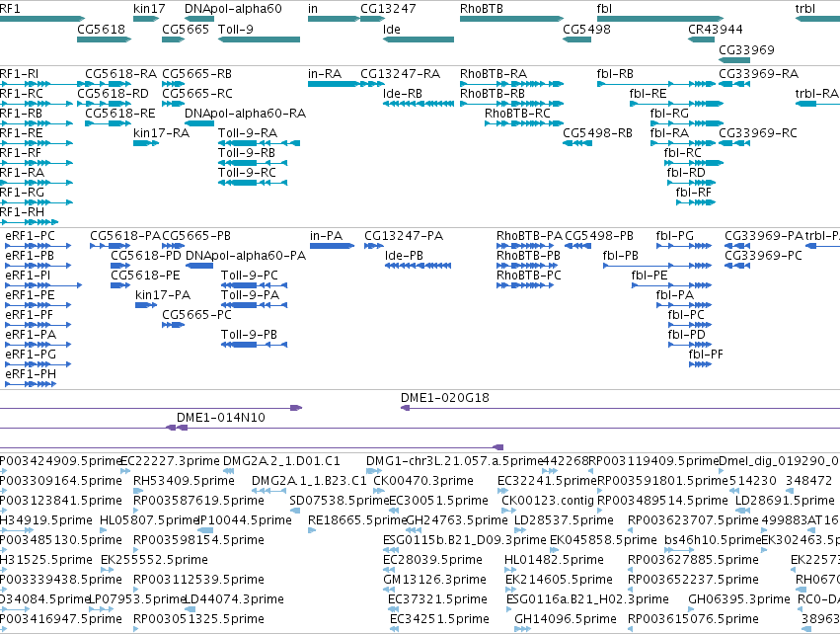The width and height of the screenshot is (840, 634).
Task: Select the Ide gene bar
Action: tap(419, 40)
